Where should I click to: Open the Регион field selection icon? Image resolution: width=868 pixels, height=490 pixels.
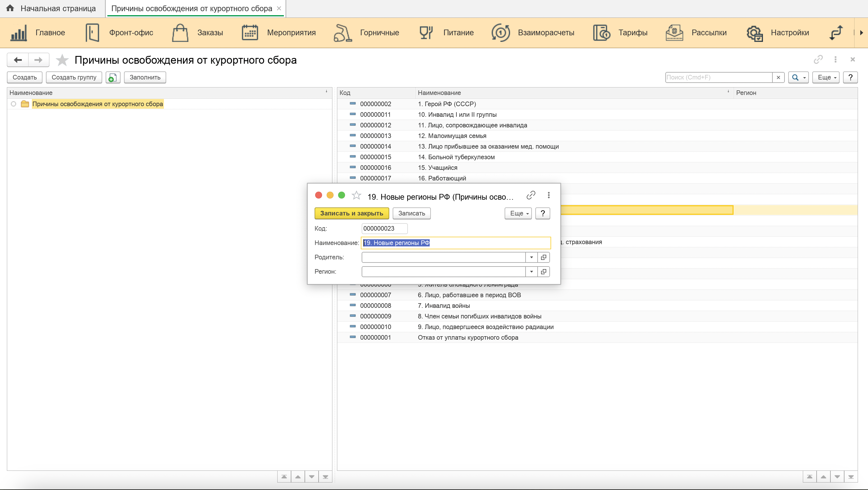pyautogui.click(x=544, y=272)
